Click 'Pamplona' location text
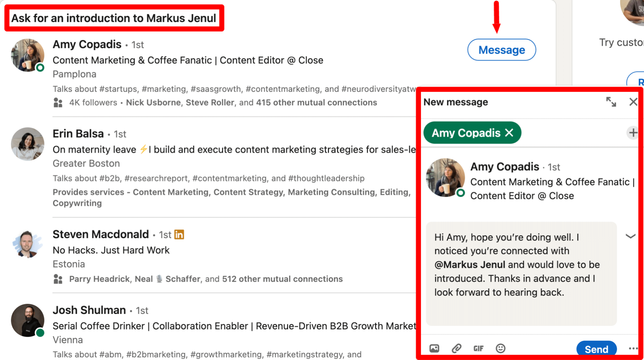This screenshot has height=360, width=644. (x=74, y=74)
